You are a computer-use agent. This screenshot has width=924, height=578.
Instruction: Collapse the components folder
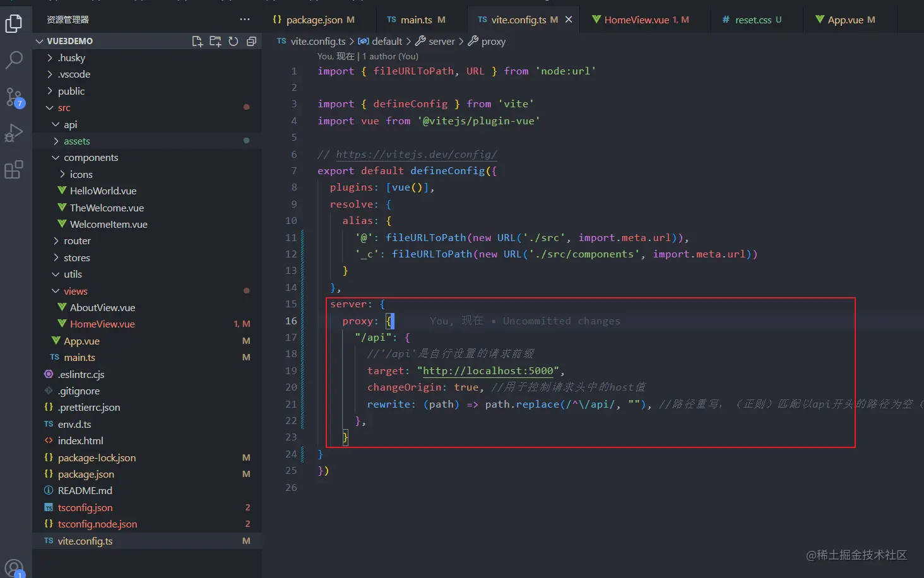pyautogui.click(x=56, y=158)
